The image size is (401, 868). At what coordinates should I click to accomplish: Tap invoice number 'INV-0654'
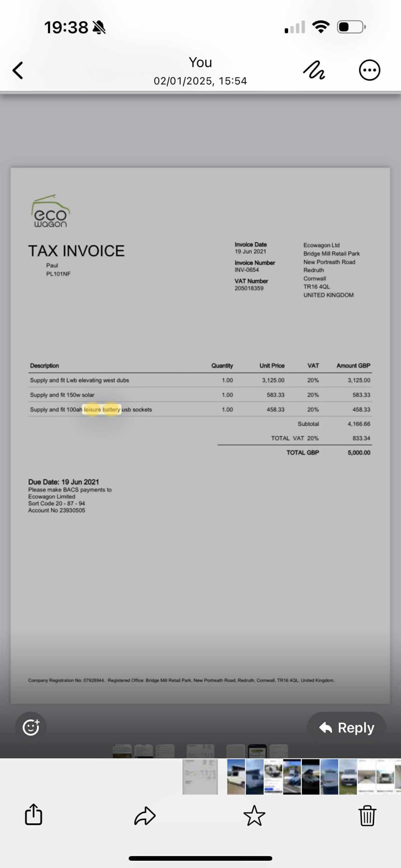pos(247,270)
